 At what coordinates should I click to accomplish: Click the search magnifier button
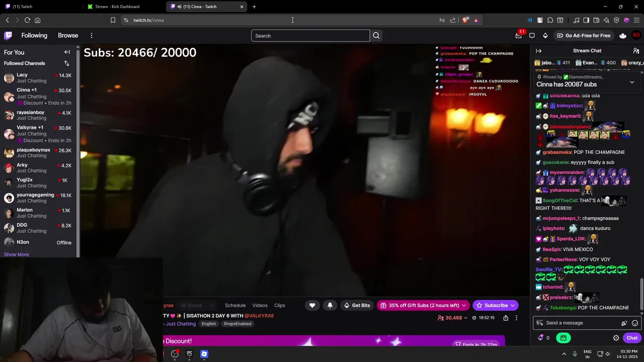pyautogui.click(x=376, y=36)
